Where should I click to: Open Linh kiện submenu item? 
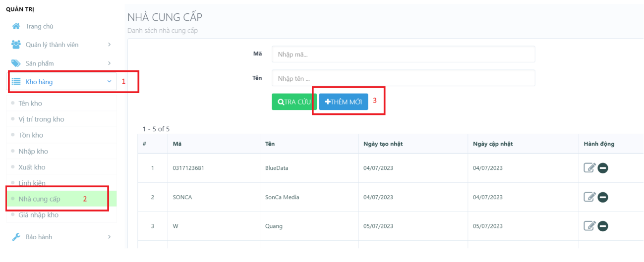[x=32, y=183]
